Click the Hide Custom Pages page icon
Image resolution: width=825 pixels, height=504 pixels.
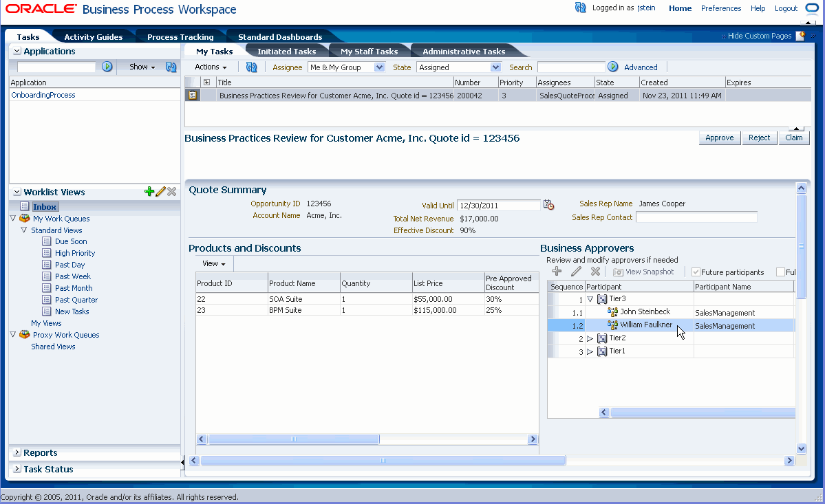coord(800,36)
